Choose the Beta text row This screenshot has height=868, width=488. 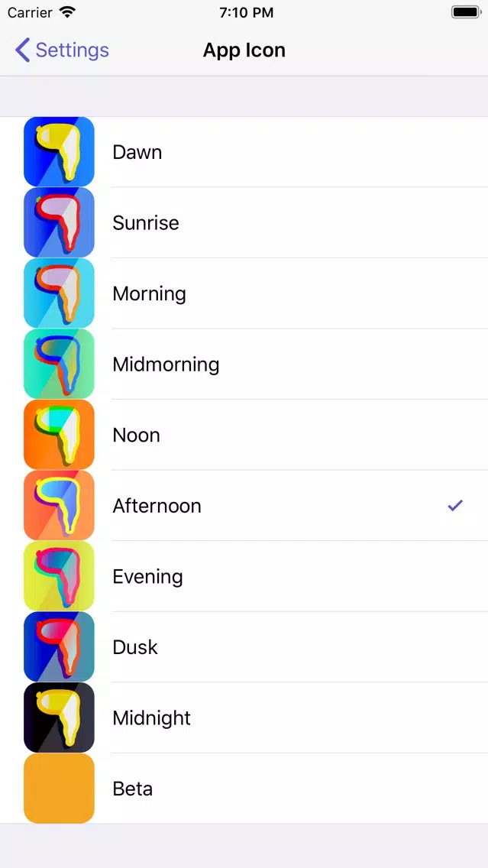[244, 789]
